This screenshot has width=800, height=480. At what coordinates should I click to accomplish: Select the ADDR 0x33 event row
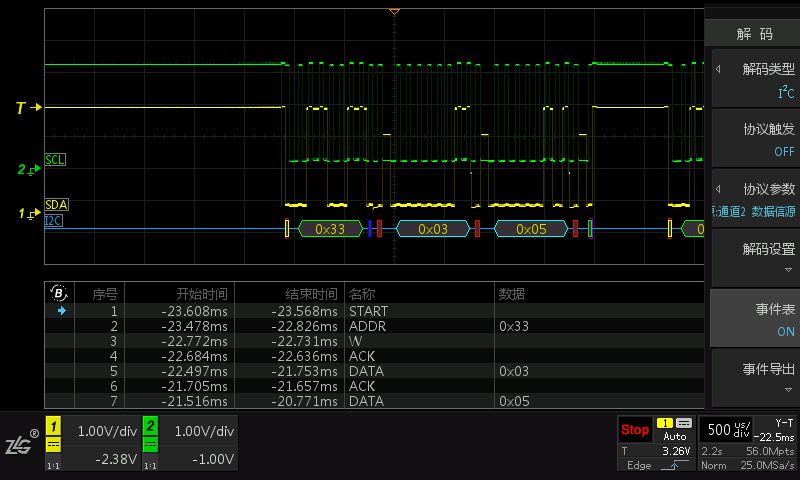(374, 326)
